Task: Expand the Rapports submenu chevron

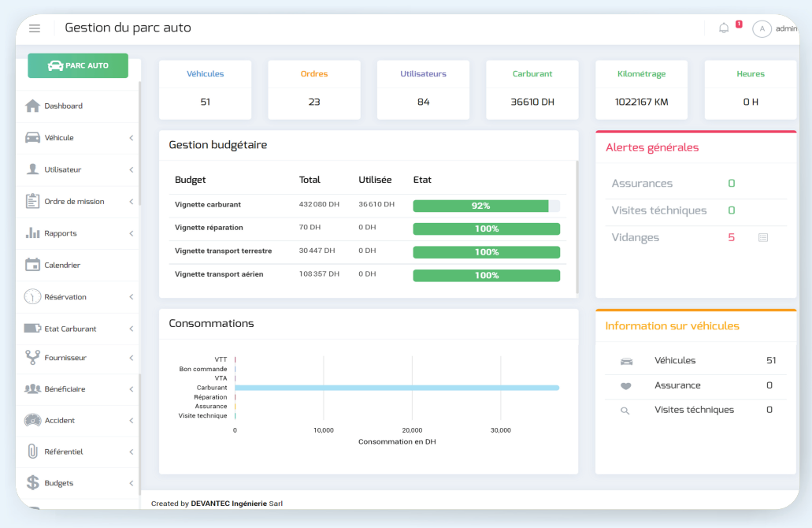Action: (131, 234)
